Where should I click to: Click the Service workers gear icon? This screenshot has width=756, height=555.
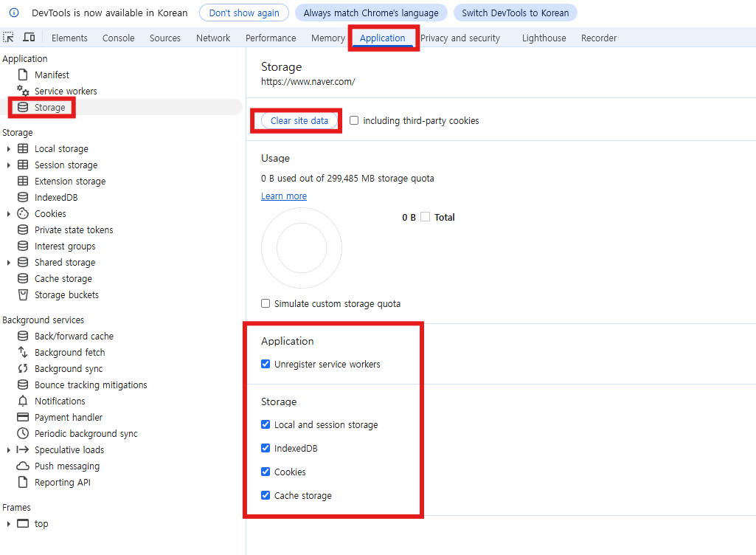[23, 91]
